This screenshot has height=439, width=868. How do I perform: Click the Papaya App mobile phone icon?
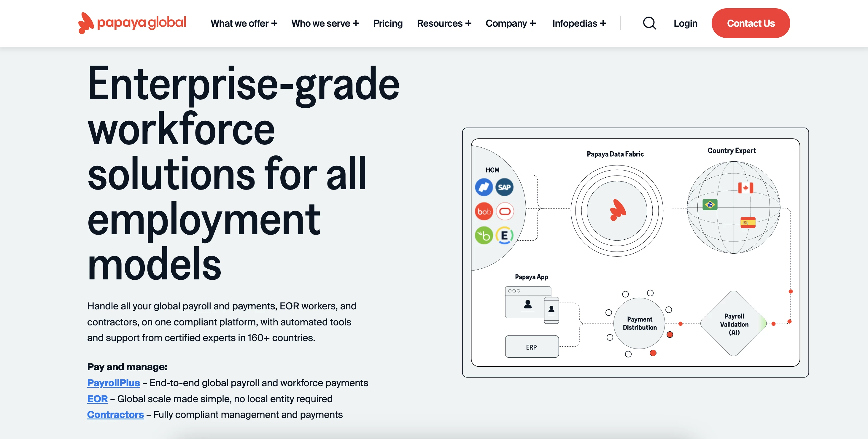[x=551, y=310]
